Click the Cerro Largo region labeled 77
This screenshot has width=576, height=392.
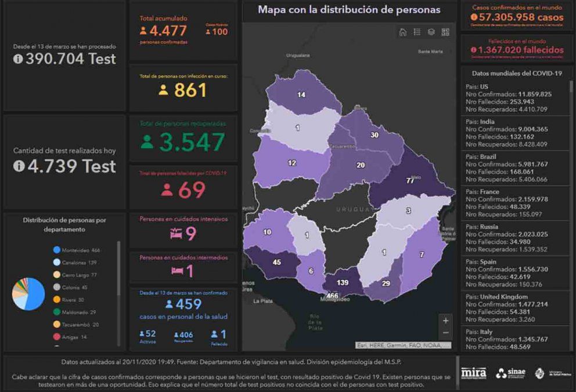(410, 181)
